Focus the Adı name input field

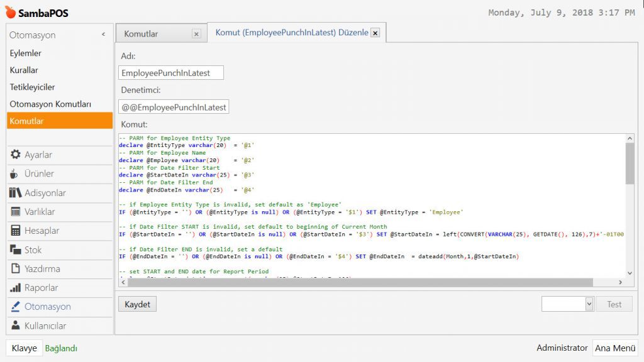point(171,73)
